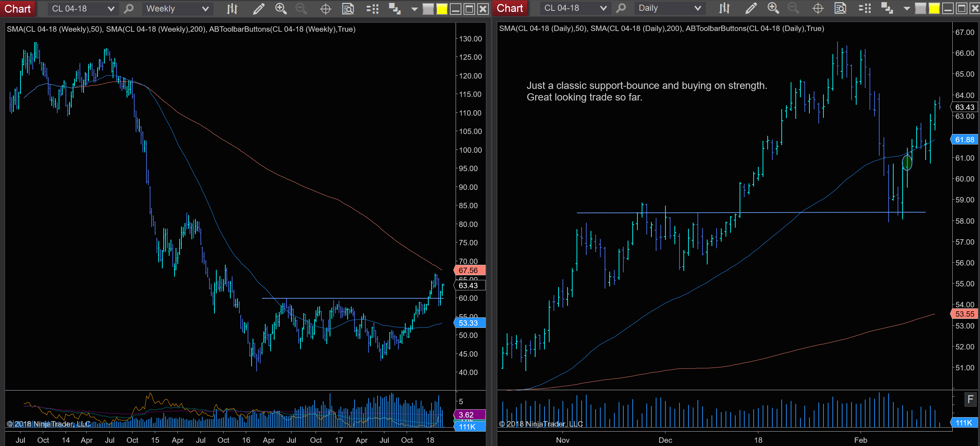Click the yellow link swatch on daily chart
Image resolution: width=980 pixels, height=446 pixels.
[934, 8]
